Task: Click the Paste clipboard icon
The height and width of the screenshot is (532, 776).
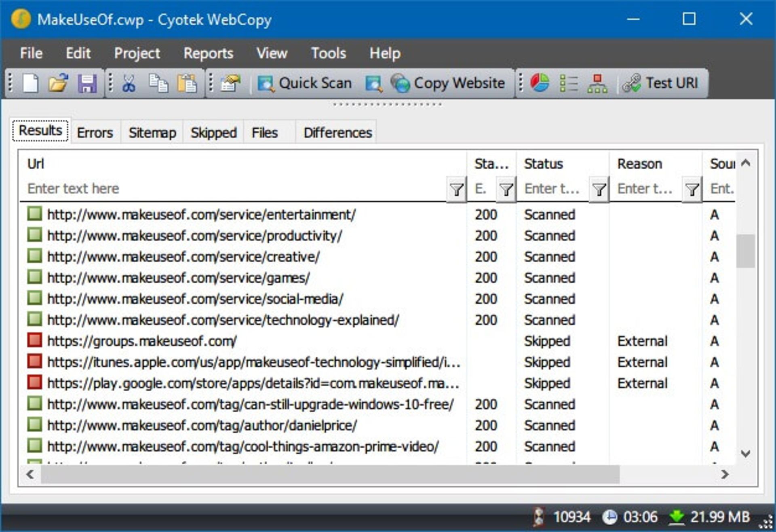Action: tap(187, 83)
